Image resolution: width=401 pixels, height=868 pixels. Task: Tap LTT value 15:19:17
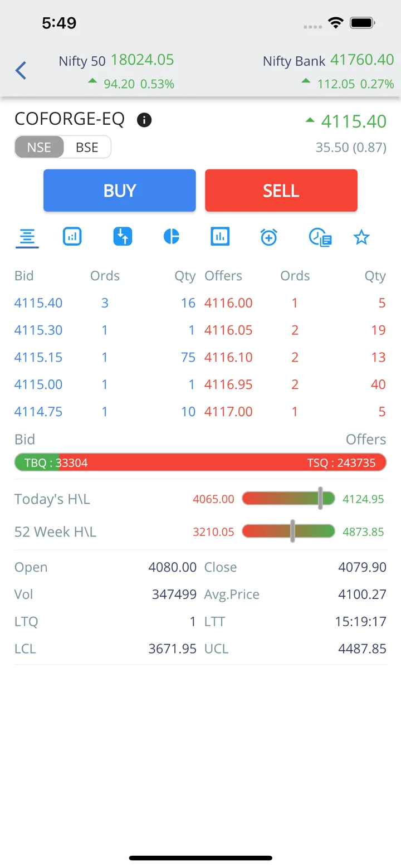click(360, 622)
